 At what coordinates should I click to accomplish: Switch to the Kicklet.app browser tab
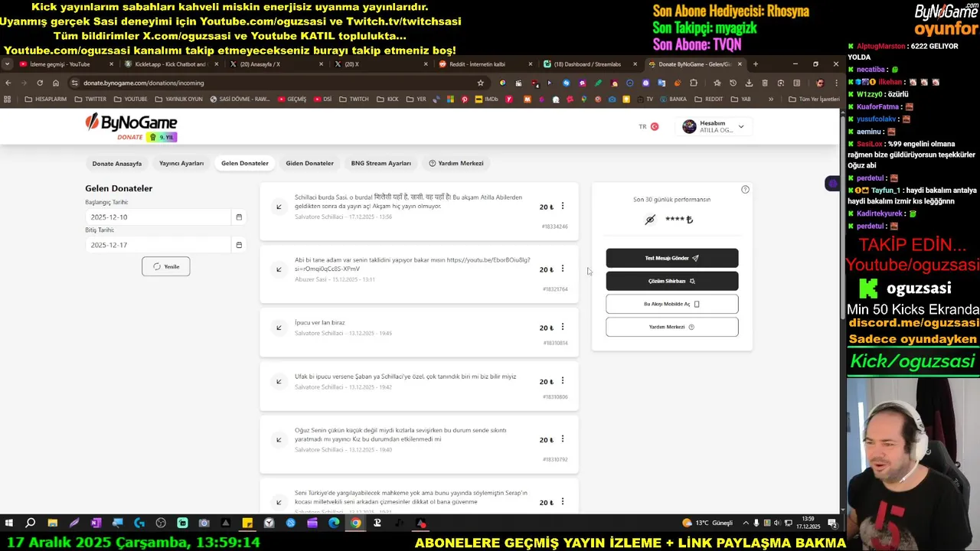(170, 64)
